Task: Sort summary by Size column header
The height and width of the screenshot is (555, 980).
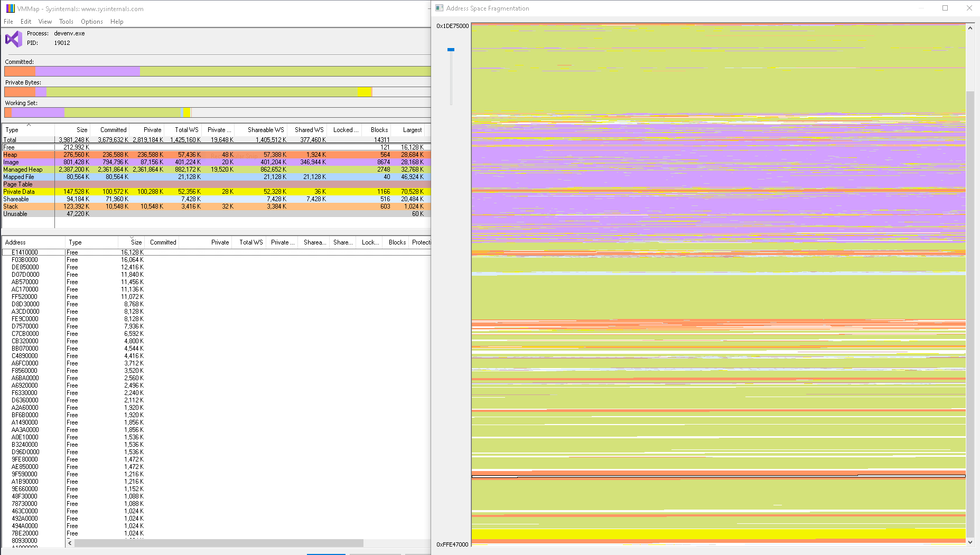Action: pos(72,130)
